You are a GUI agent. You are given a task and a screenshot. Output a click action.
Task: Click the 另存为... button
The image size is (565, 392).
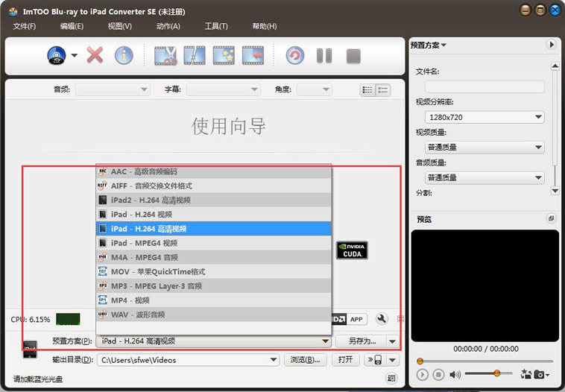point(361,341)
